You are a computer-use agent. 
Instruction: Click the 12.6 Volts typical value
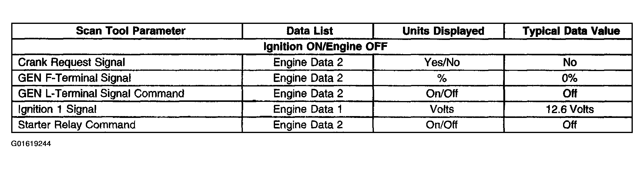[570, 109]
